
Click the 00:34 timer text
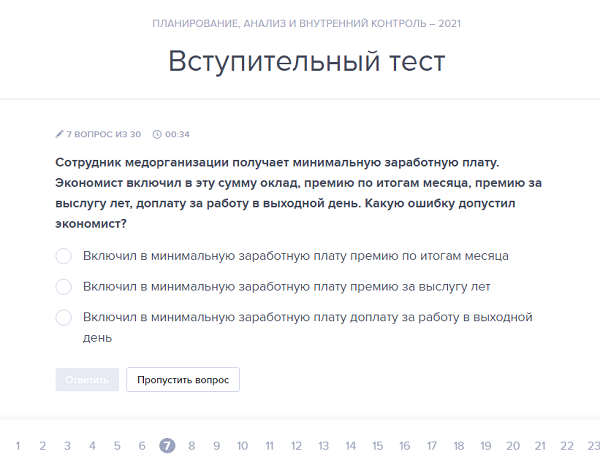click(x=177, y=134)
